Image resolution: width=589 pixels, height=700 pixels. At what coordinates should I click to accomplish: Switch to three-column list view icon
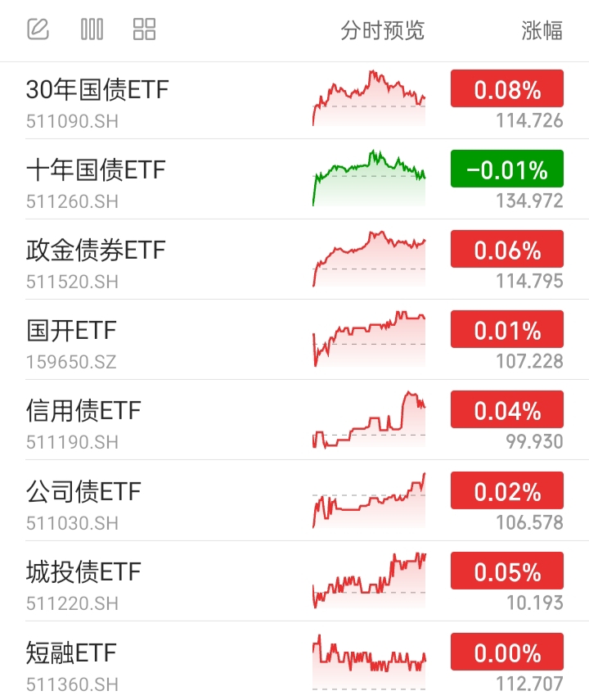(92, 29)
